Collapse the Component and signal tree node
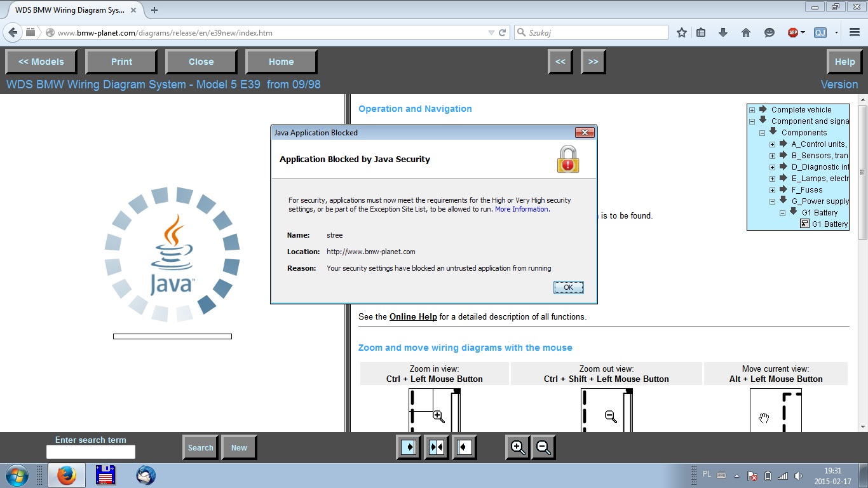 [752, 121]
